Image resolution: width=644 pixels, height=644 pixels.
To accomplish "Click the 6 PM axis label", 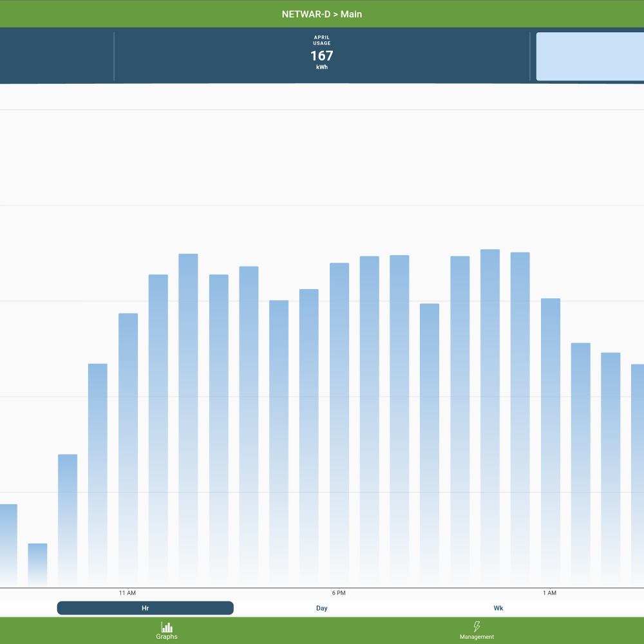I will point(339,592).
